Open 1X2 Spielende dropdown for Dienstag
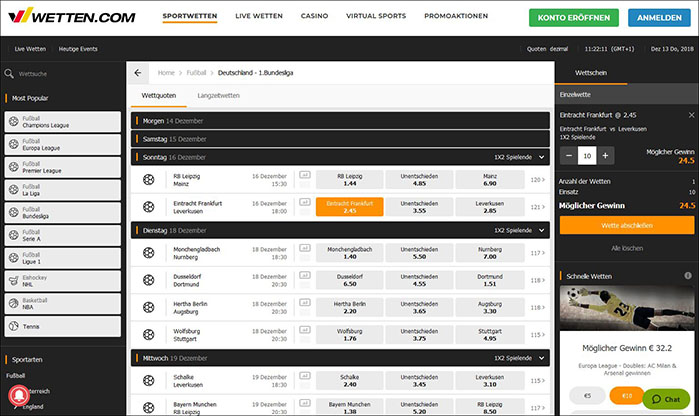 [x=519, y=231]
